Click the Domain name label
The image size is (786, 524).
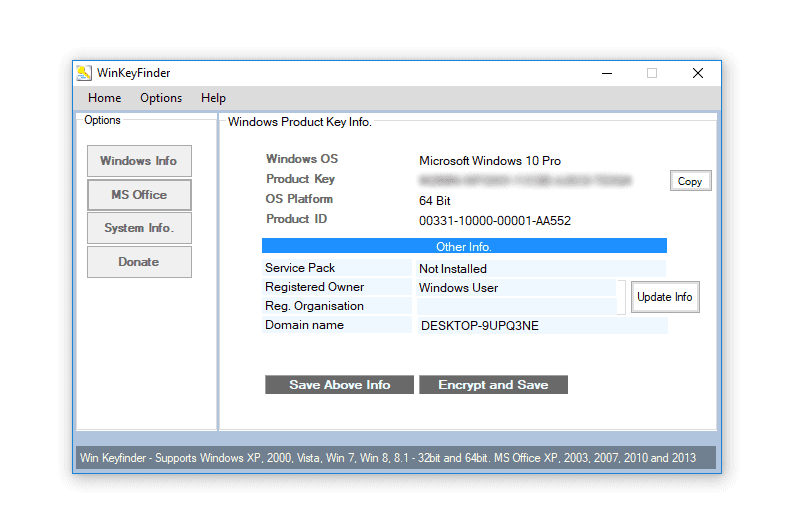click(304, 325)
